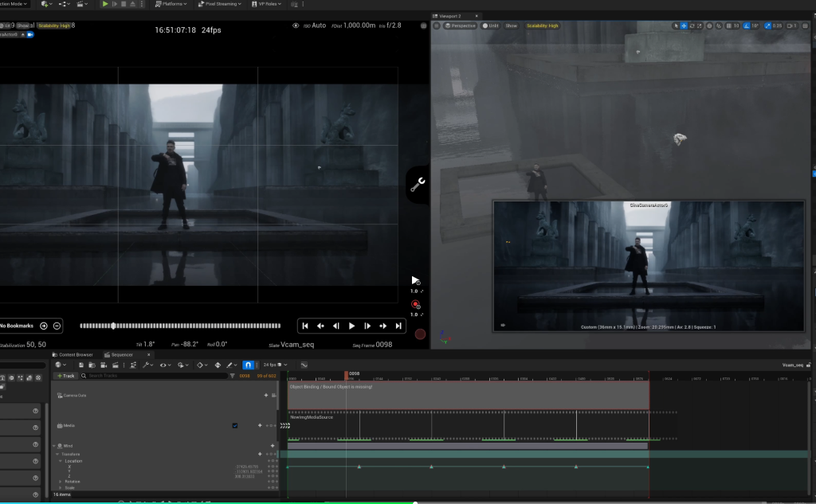
Task: Open Viewport 2 hamburger options menu
Action: click(x=437, y=25)
